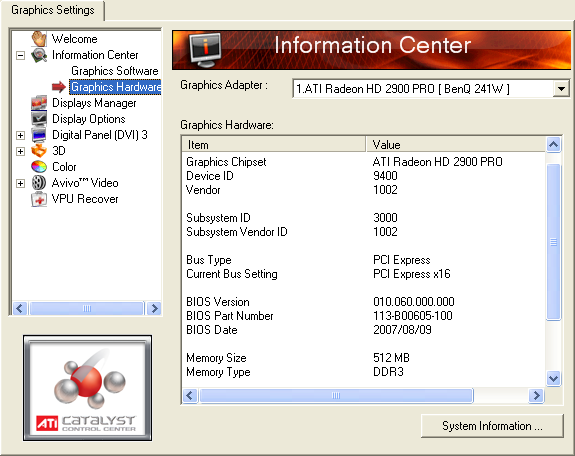The height and width of the screenshot is (456, 575).
Task: Select the Vendor row
Action: pyautogui.click(x=363, y=190)
